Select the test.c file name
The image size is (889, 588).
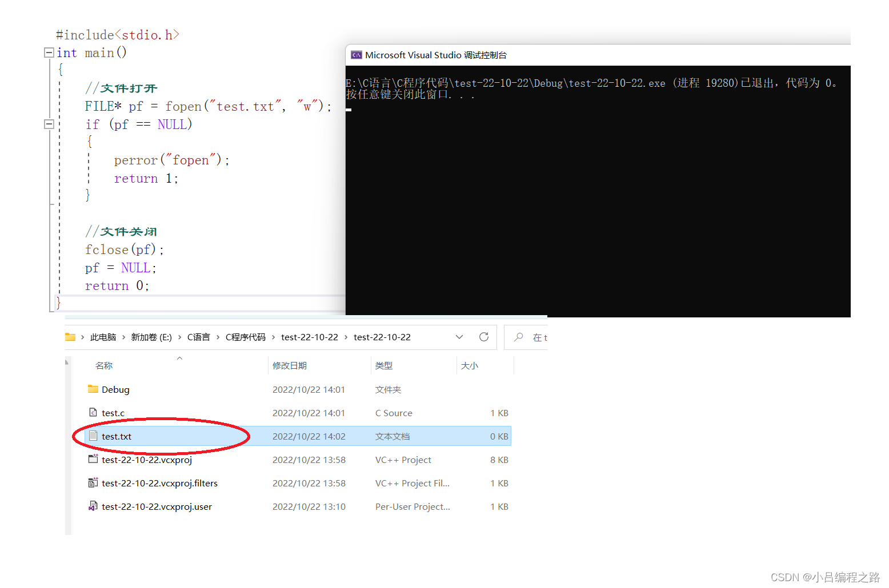(x=113, y=413)
